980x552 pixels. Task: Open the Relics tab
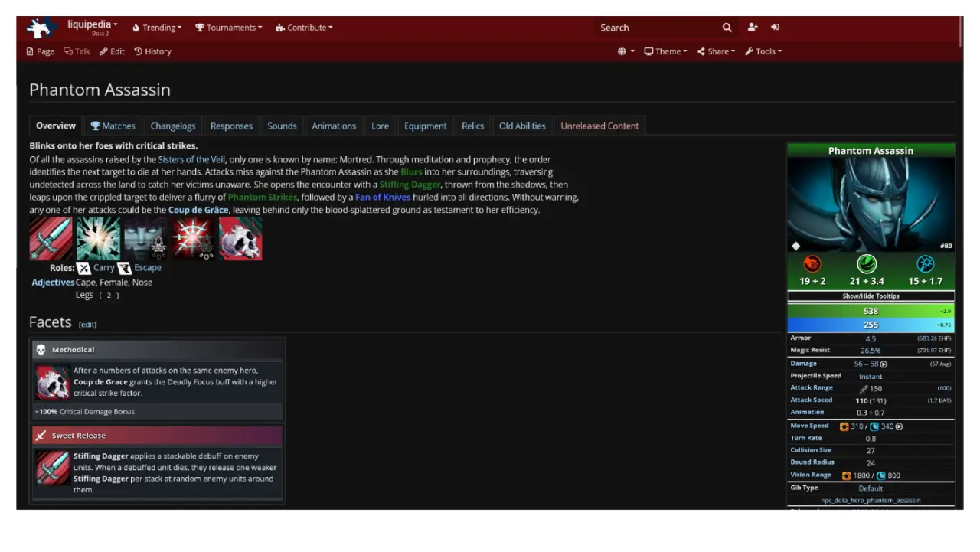(x=473, y=126)
